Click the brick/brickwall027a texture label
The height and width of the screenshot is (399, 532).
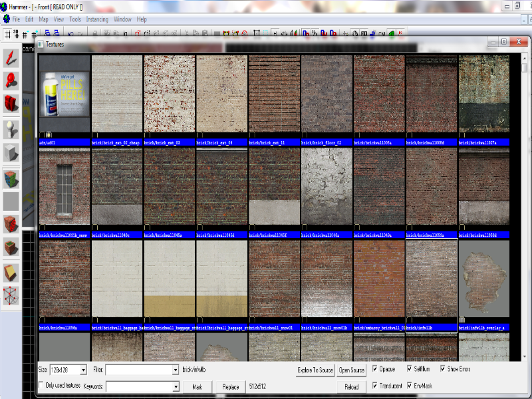click(484, 142)
